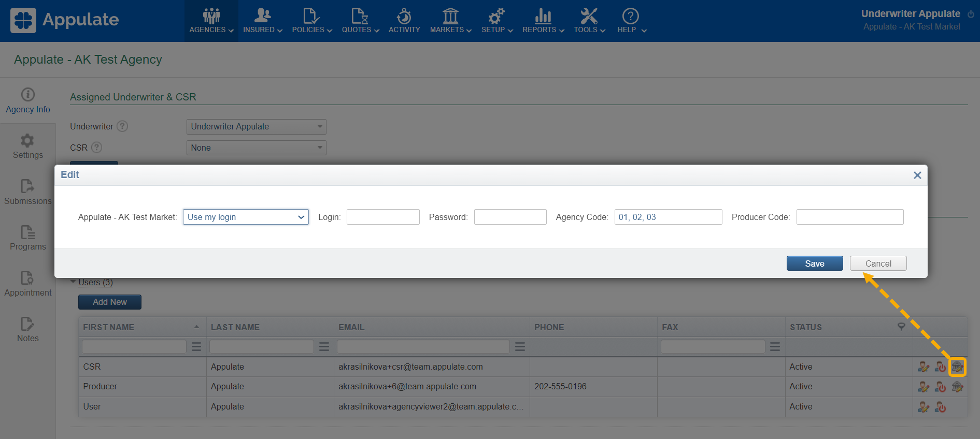Close the Edit dialog
Viewport: 980px width, 439px height.
coord(917,175)
